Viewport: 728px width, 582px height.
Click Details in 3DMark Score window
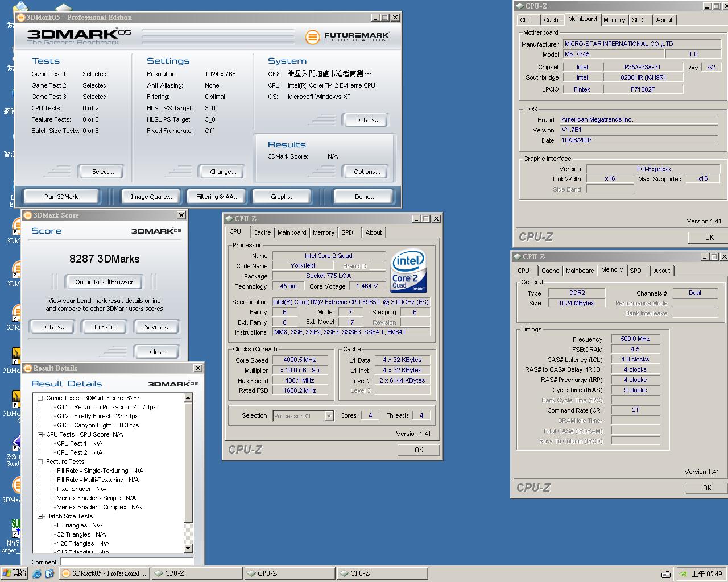pos(53,327)
